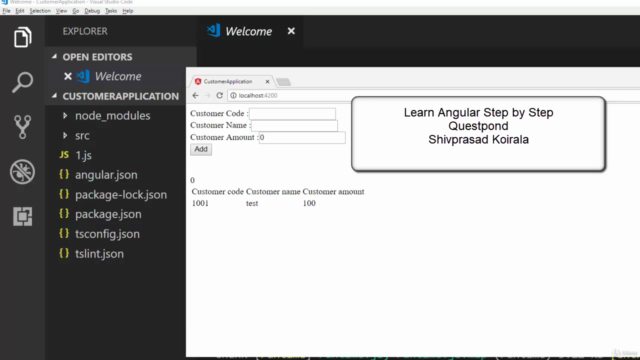Expand the node_modules folder
The image size is (640, 360).
coord(112,116)
